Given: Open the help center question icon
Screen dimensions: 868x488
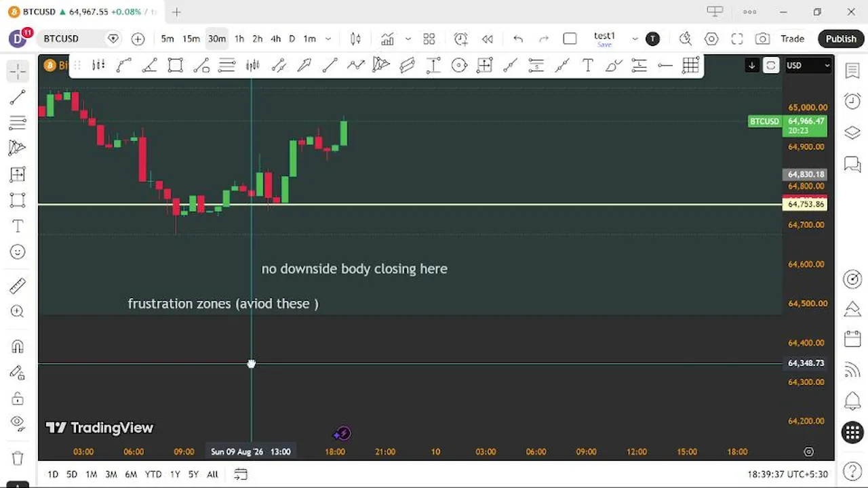Looking at the screenshot, I should pyautogui.click(x=852, y=470).
